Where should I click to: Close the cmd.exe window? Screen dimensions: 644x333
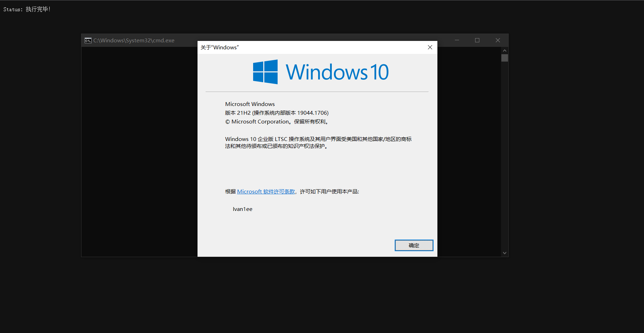498,40
